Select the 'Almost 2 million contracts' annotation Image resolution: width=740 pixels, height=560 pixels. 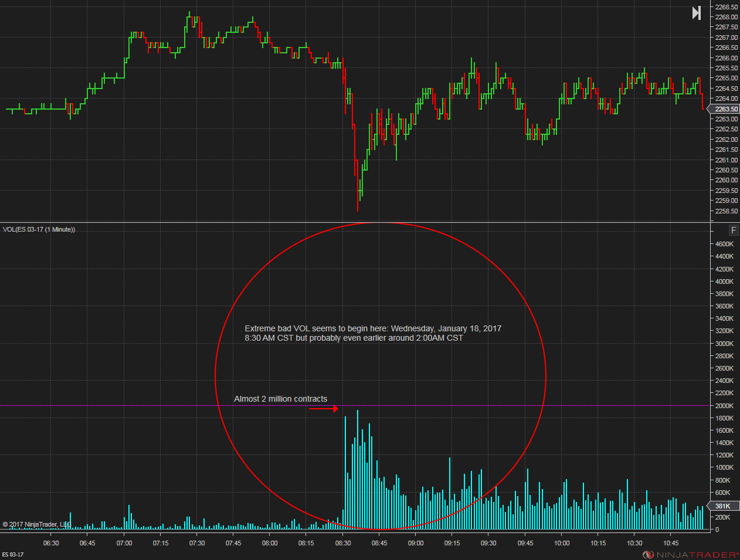point(281,399)
